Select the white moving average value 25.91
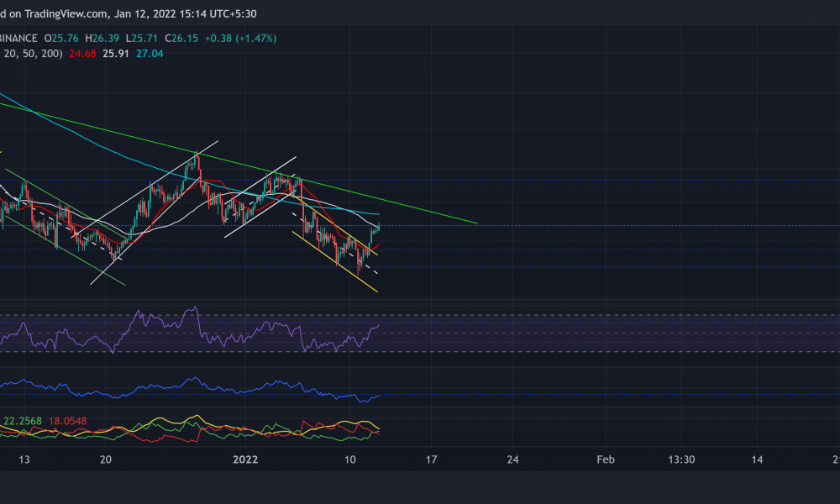The height and width of the screenshot is (504, 840). point(116,54)
